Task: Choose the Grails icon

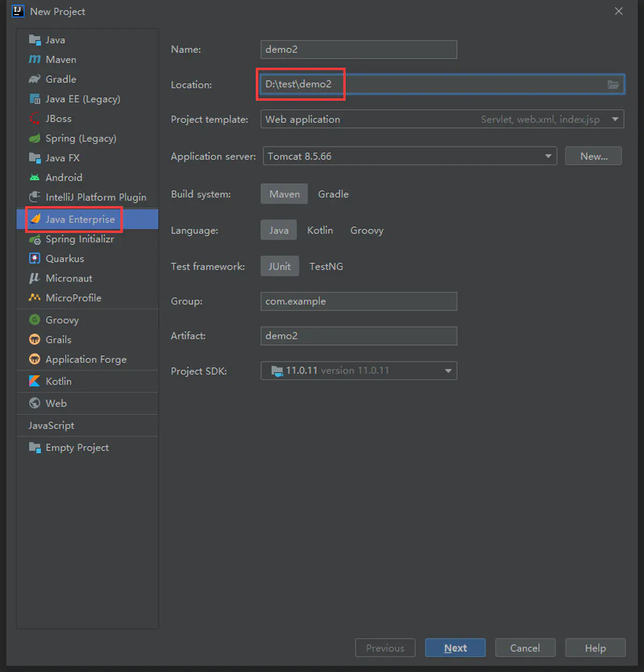Action: tap(35, 339)
